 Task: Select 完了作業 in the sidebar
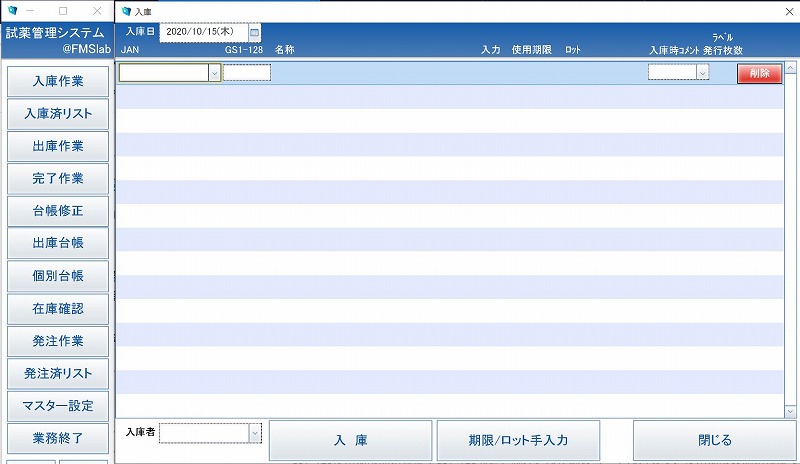point(58,178)
